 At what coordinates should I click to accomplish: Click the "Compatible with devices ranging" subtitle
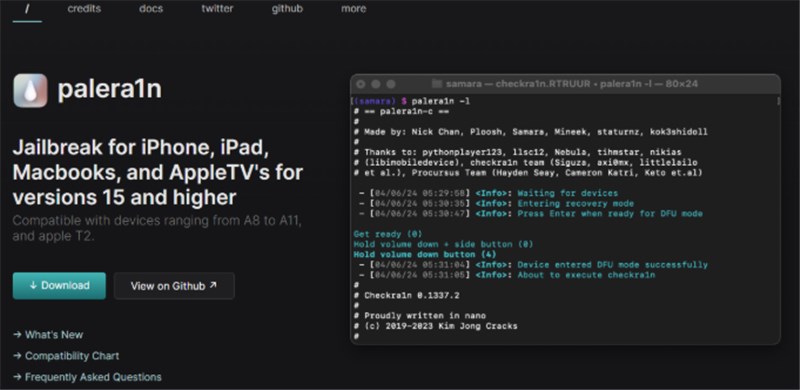[x=157, y=229]
